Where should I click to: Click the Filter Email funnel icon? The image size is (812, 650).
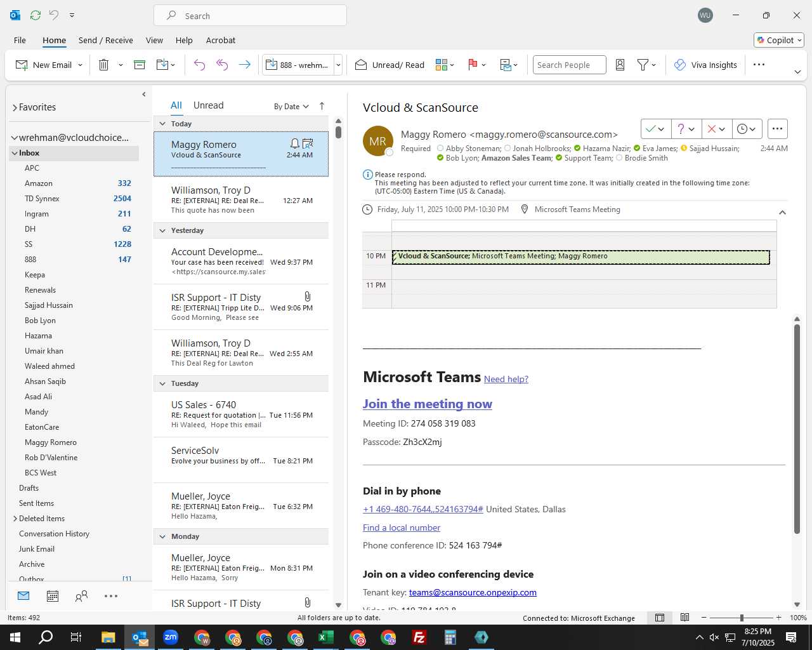pyautogui.click(x=643, y=65)
